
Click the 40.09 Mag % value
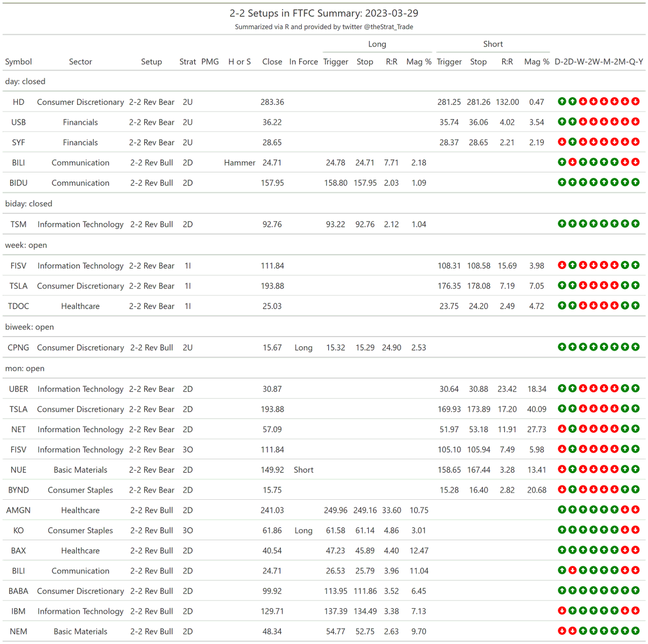point(537,409)
